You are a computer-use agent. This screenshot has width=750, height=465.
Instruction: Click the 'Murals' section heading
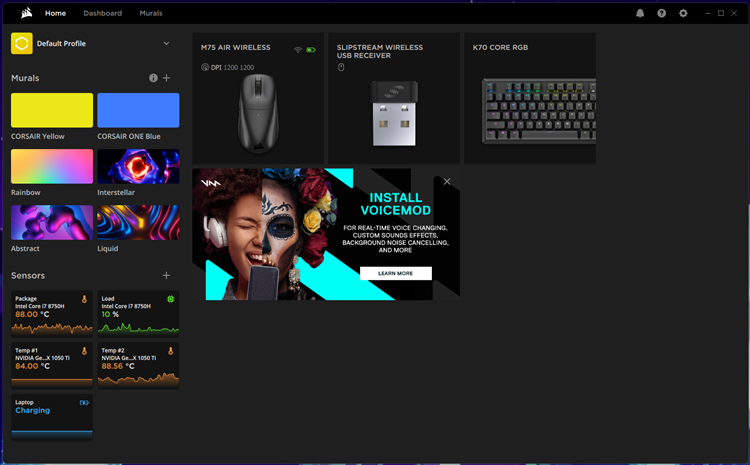point(25,78)
